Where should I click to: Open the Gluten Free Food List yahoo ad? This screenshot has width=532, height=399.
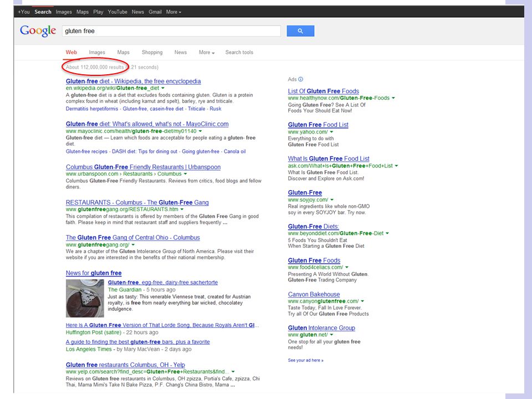click(x=318, y=125)
